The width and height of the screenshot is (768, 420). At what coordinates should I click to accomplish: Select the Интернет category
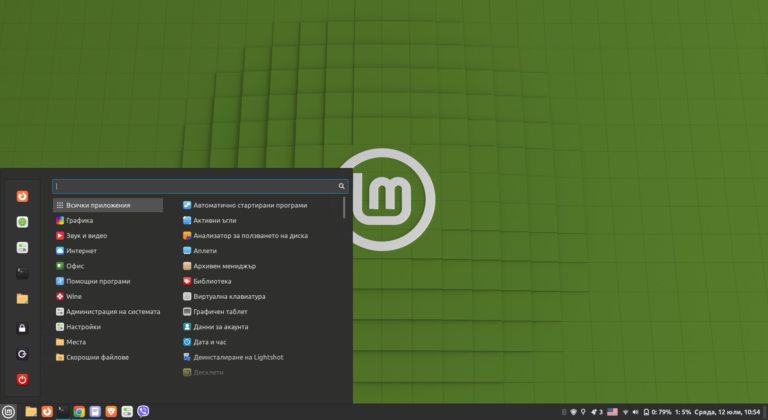(108, 251)
